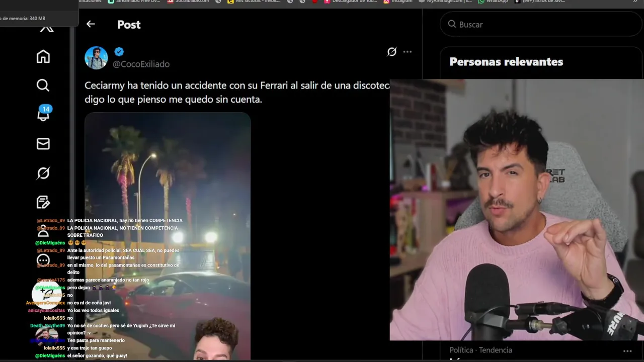Click chat message 'ademas parece anaranjado no tan rojo'
644x362 pixels.
click(x=108, y=280)
